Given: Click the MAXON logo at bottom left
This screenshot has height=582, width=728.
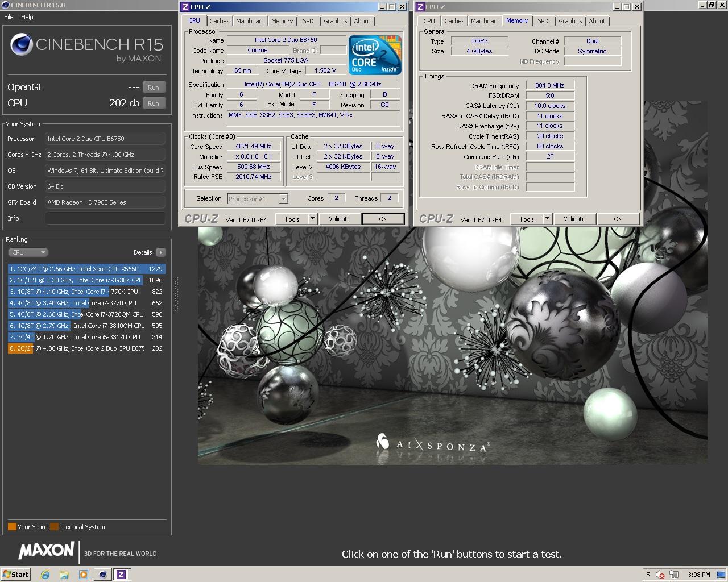Looking at the screenshot, I should 46,550.
